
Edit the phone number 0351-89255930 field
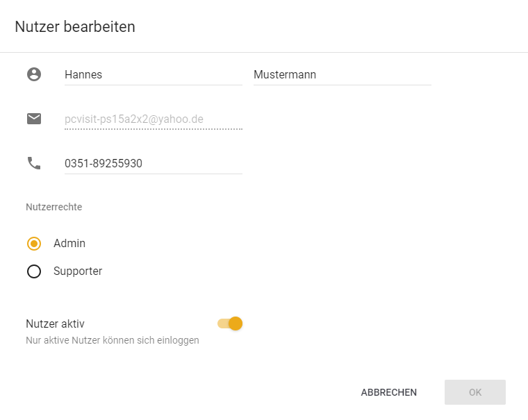[153, 164]
